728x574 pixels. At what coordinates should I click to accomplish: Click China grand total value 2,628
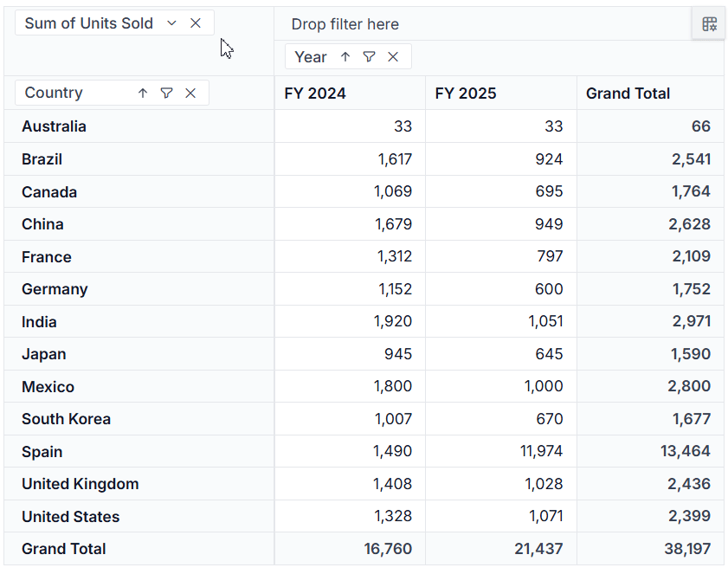pyautogui.click(x=650, y=224)
